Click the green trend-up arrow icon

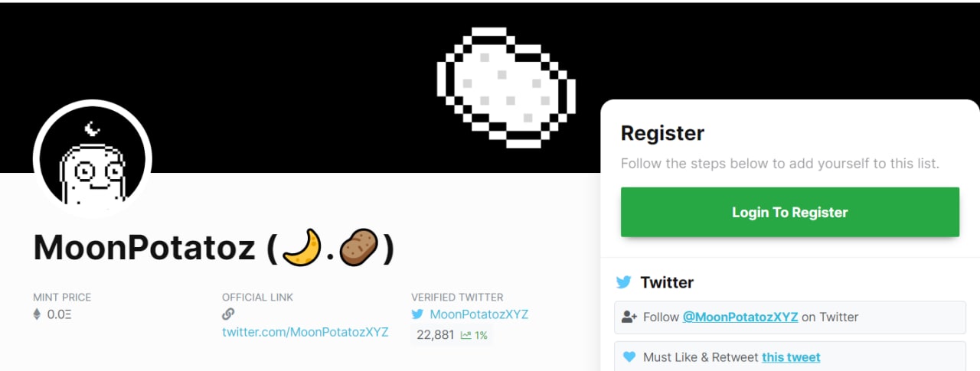tap(465, 335)
